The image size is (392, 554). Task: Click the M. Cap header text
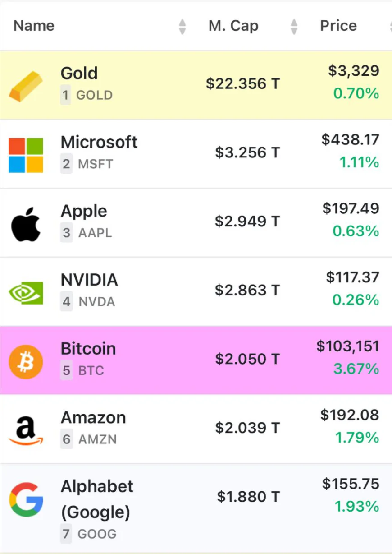(233, 26)
